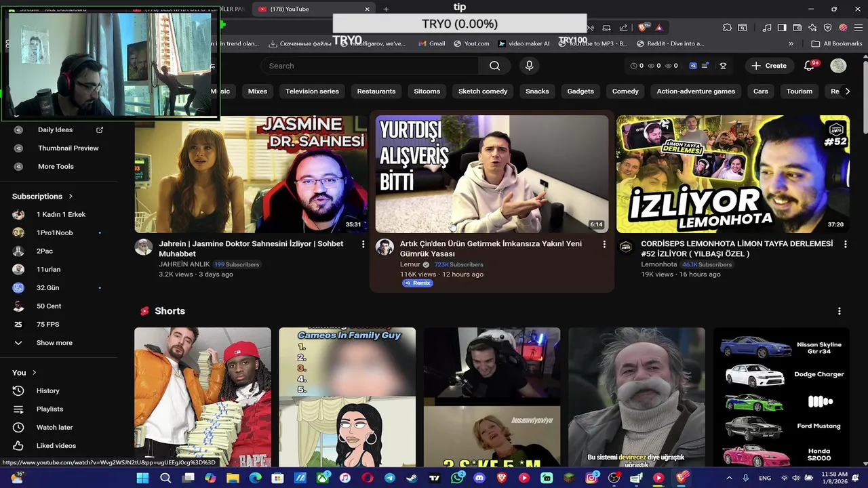This screenshot has height=488, width=868.
Task: Open the Brave music playlist icon
Action: [767, 28]
